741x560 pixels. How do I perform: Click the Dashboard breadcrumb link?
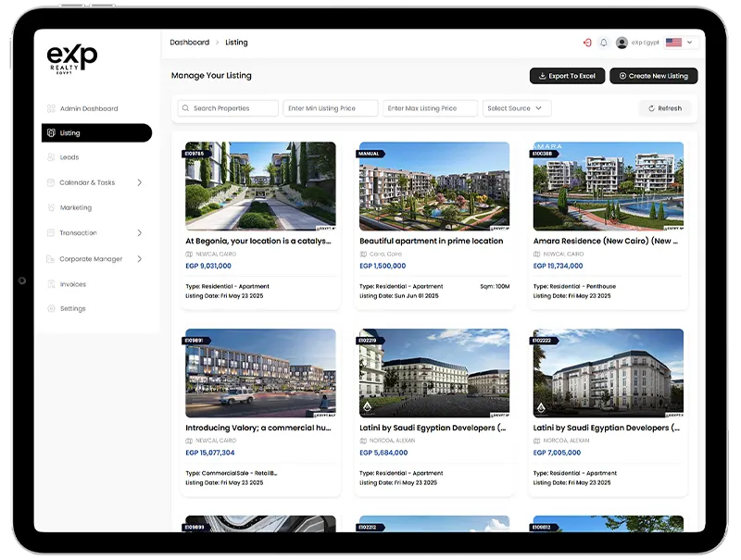tap(190, 43)
